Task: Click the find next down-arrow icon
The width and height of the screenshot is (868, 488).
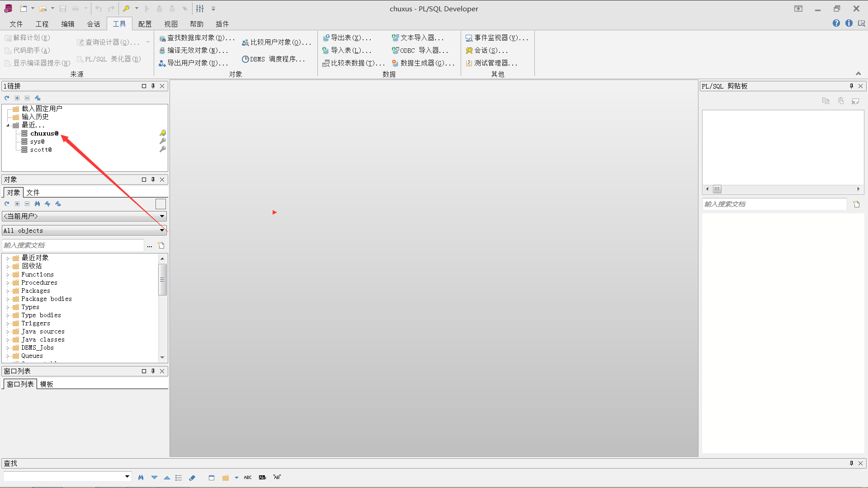Action: pyautogui.click(x=154, y=478)
